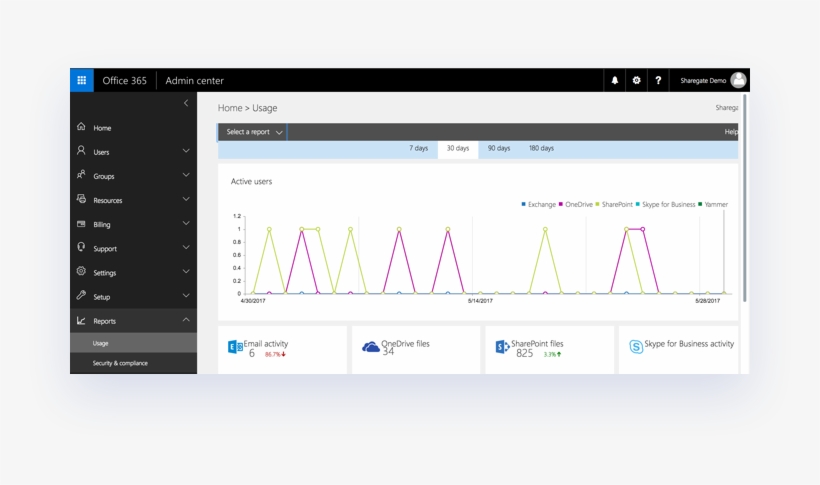Click the Home house icon in sidebar
The image size is (820, 485).
point(81,126)
